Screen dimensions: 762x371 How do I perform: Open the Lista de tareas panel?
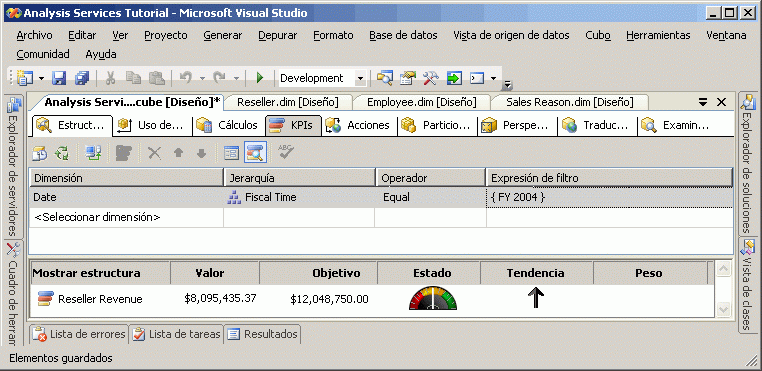176,334
